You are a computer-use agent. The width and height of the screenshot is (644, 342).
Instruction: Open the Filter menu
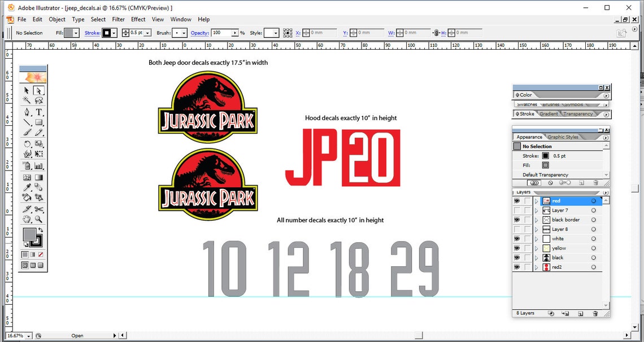[x=118, y=19]
